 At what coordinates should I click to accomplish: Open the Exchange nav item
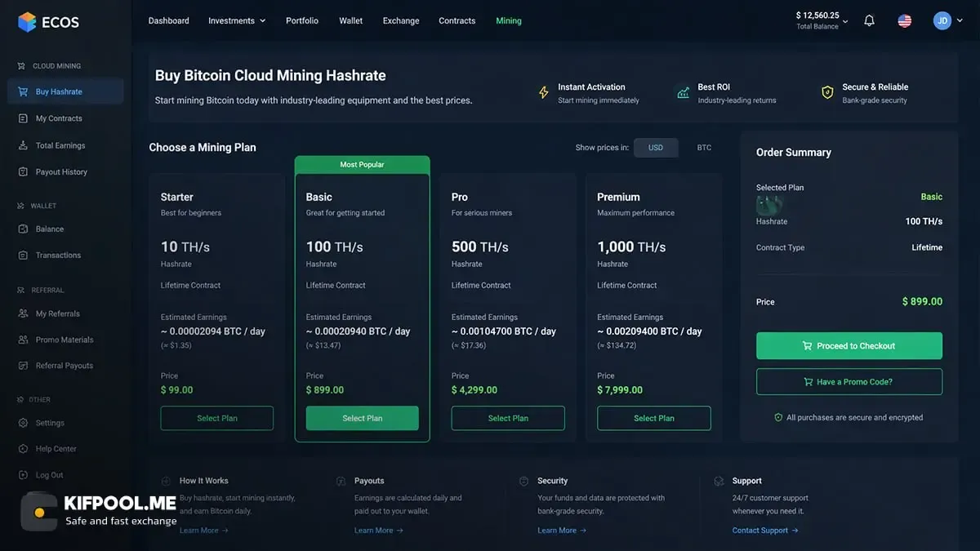401,20
